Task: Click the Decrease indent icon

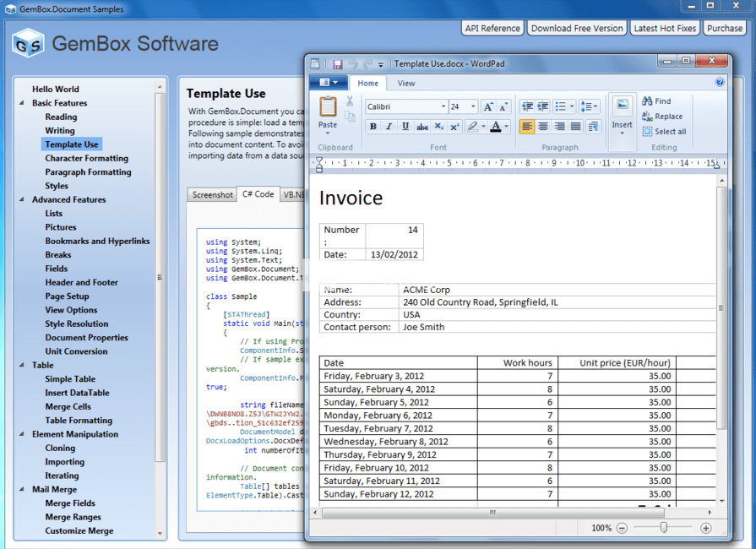Action: (527, 106)
